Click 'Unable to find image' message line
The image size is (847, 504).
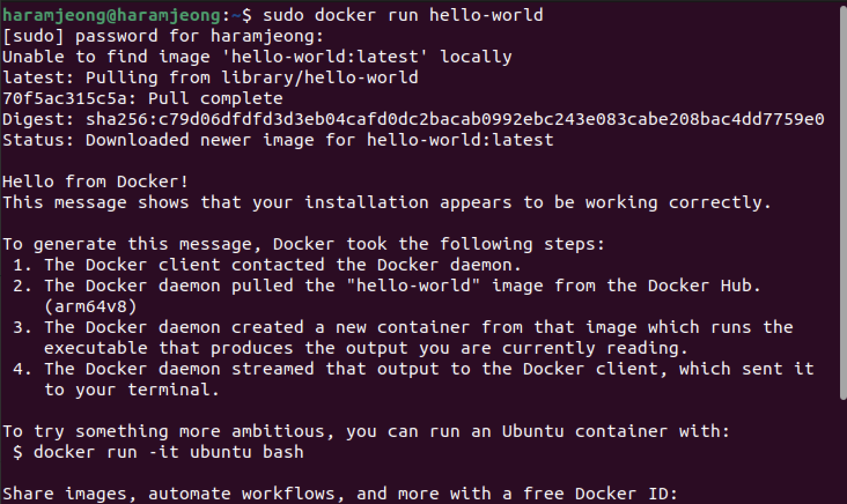[x=257, y=57]
